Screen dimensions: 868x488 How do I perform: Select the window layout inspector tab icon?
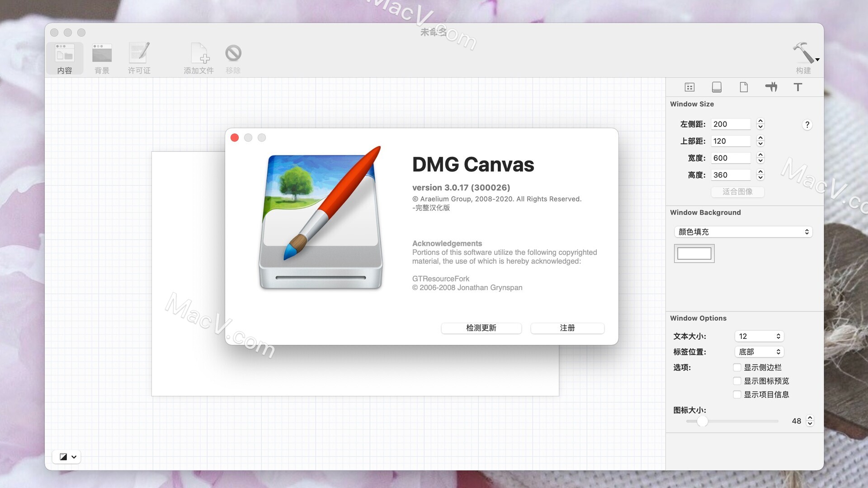(x=689, y=87)
